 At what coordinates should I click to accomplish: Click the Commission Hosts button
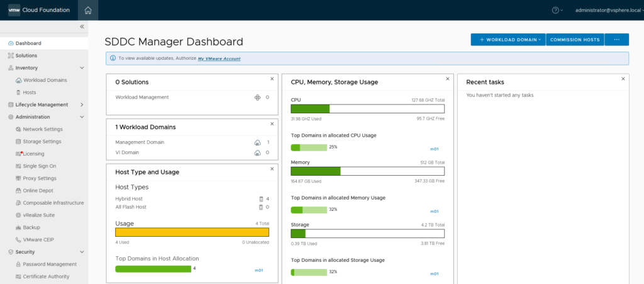point(575,40)
